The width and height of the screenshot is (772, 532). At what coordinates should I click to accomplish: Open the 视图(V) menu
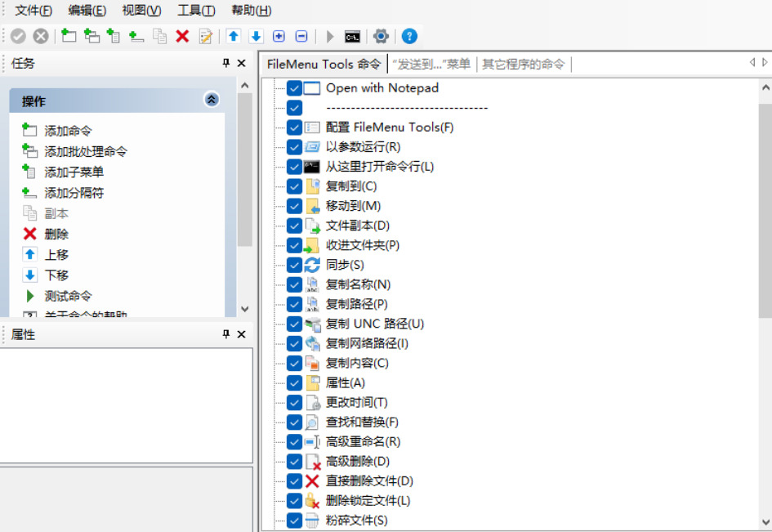[x=142, y=11]
